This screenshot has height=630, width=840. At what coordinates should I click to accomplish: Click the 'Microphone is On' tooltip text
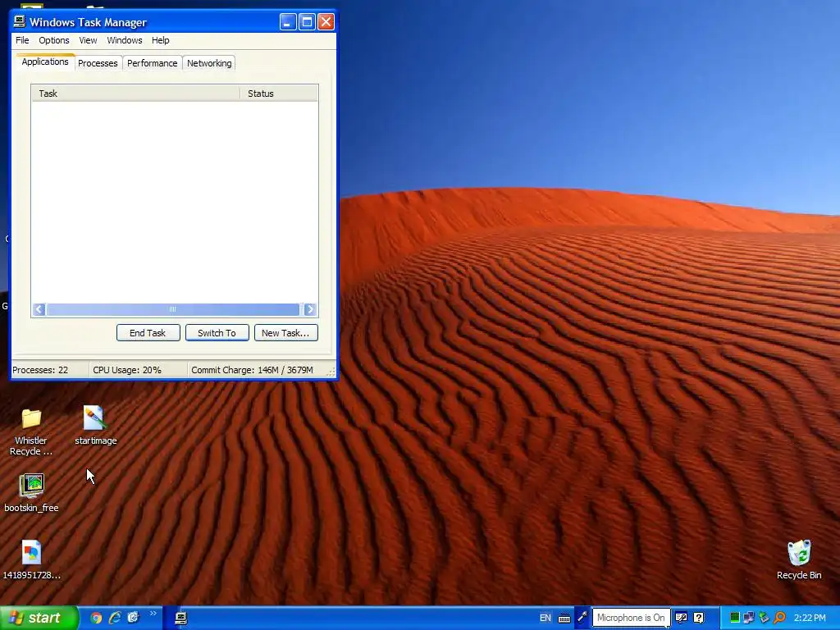[631, 618]
